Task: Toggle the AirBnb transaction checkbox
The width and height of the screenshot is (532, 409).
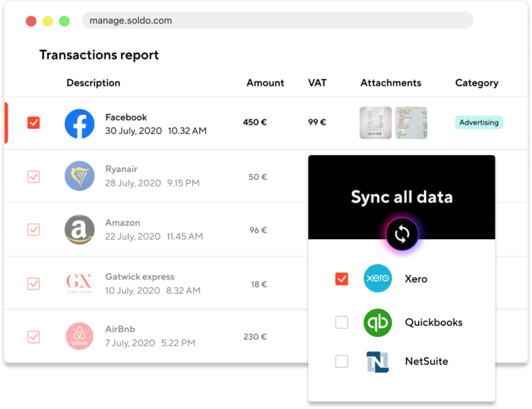Action: tap(33, 337)
